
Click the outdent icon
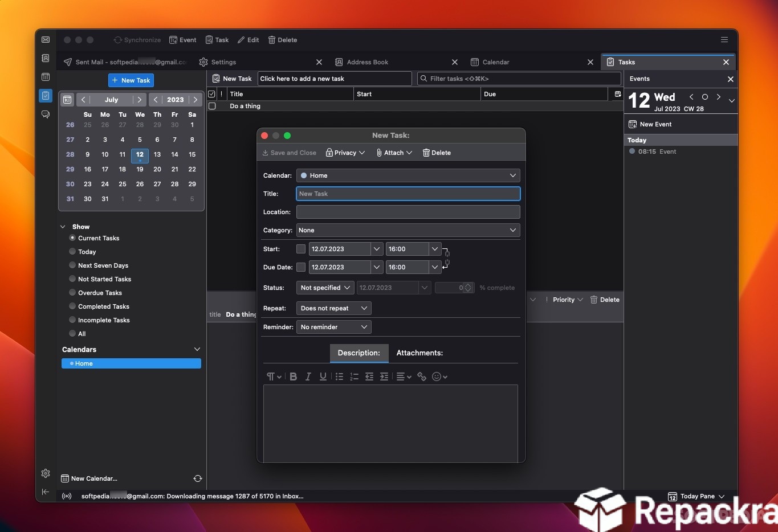(x=369, y=377)
